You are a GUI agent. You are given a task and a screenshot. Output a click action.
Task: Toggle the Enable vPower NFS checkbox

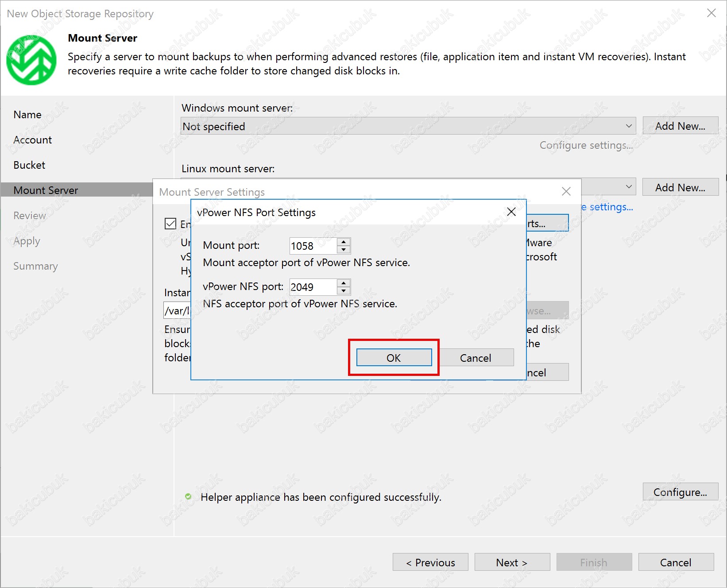point(170,224)
